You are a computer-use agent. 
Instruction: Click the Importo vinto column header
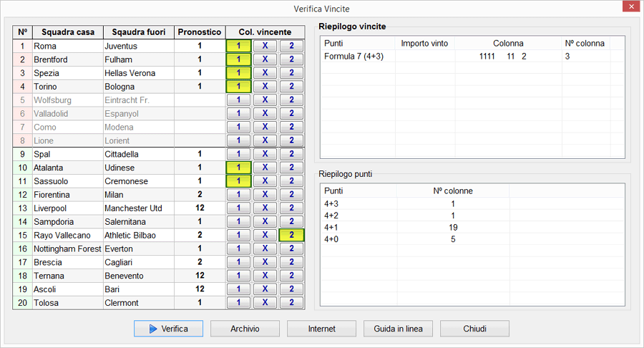point(424,43)
